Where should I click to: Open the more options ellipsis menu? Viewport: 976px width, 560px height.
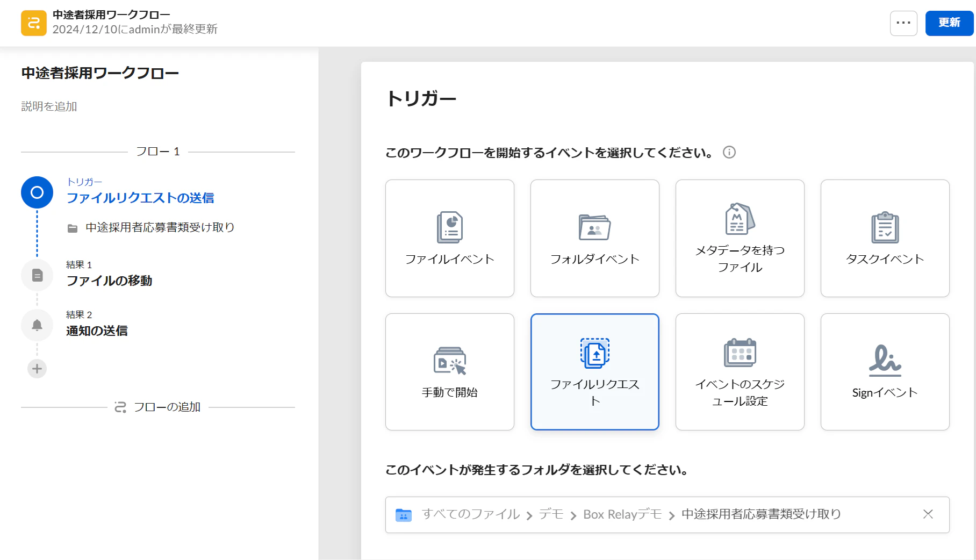[x=903, y=23]
